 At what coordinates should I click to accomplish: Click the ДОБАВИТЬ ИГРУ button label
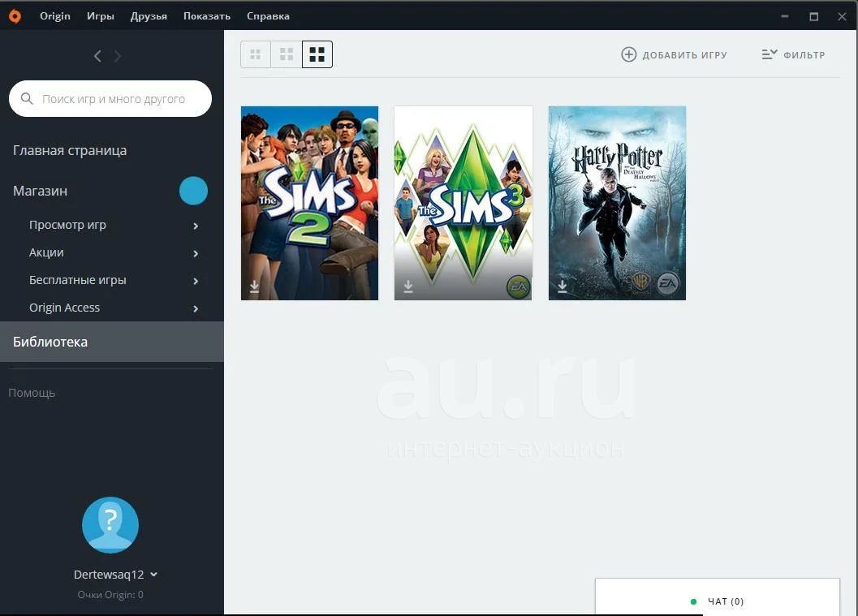coord(684,54)
